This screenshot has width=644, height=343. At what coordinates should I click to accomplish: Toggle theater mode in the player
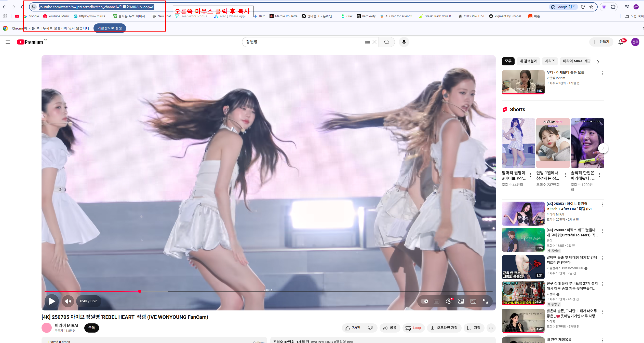click(473, 301)
